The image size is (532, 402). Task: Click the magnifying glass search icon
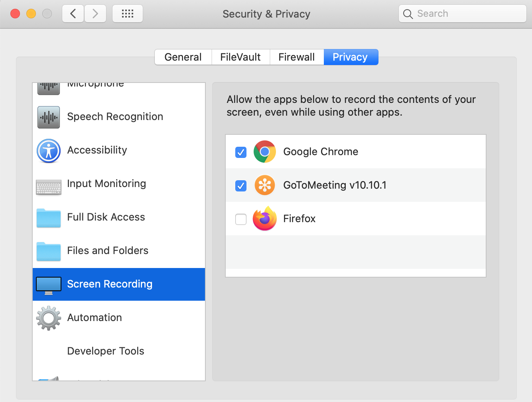click(x=408, y=14)
